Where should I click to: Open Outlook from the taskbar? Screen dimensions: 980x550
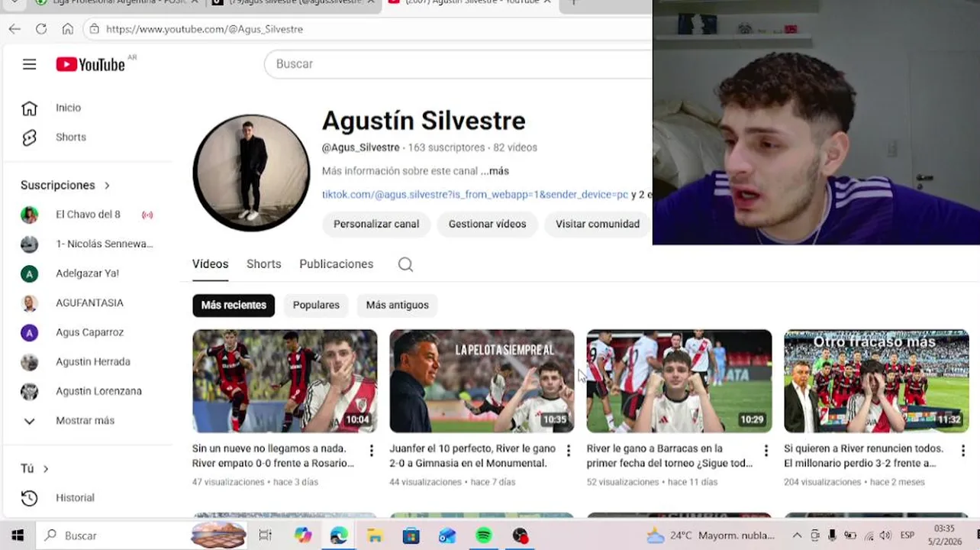pos(447,535)
